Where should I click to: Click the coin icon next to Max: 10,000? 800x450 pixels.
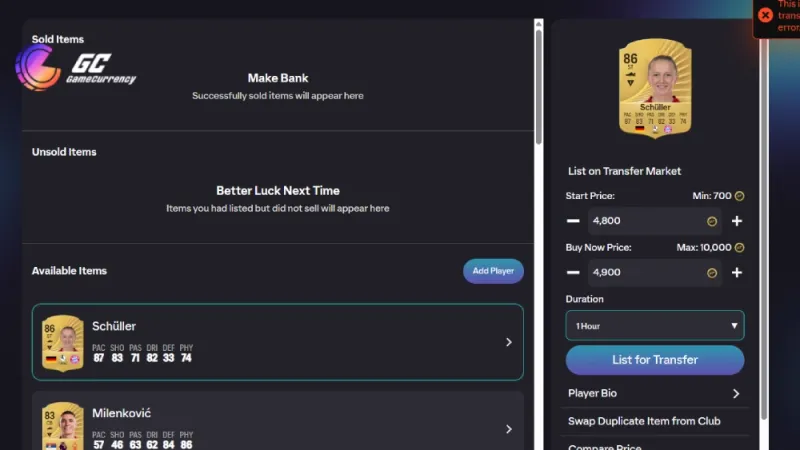click(739, 247)
